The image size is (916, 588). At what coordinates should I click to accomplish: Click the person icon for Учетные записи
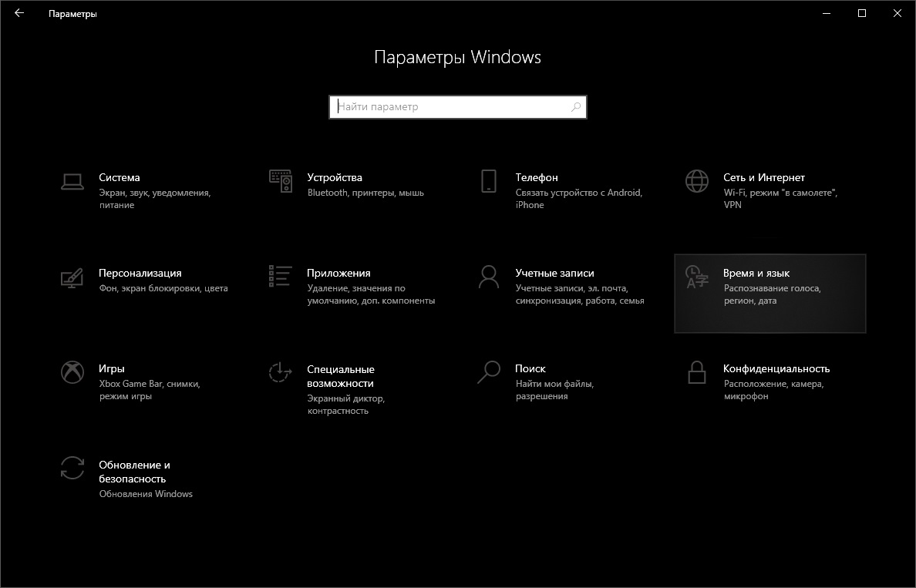[x=488, y=277]
